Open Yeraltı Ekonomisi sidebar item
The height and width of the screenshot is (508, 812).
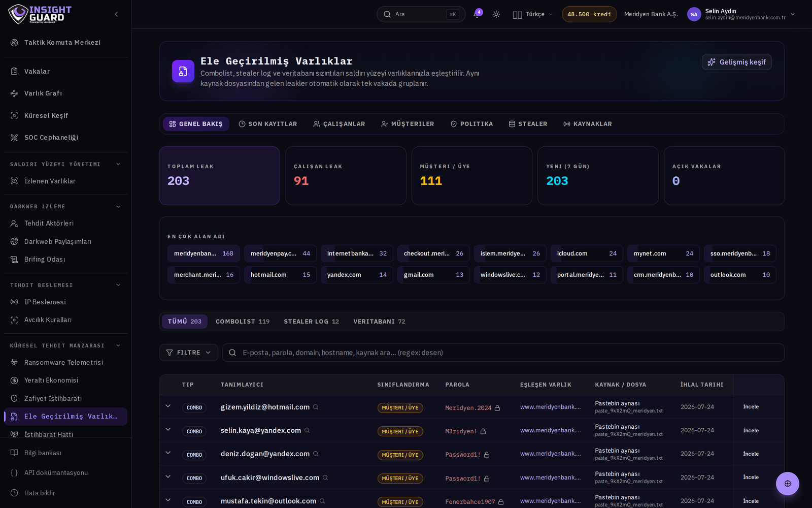65,380
